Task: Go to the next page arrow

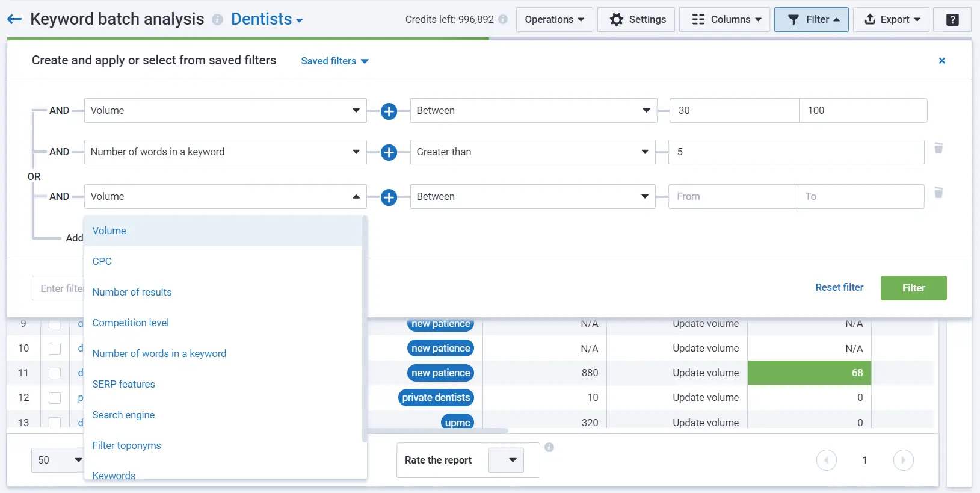Action: coord(903,460)
